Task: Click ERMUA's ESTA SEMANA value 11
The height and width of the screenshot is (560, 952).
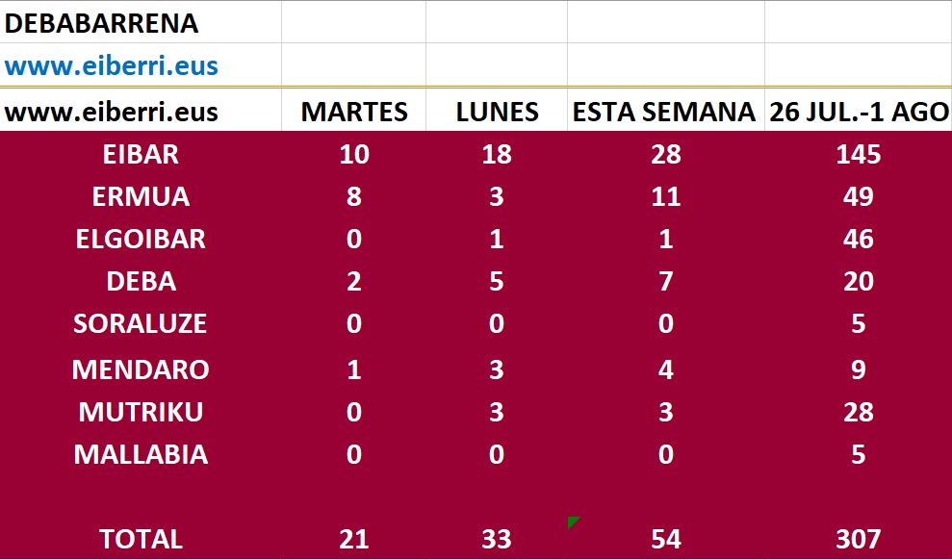Action: [665, 196]
